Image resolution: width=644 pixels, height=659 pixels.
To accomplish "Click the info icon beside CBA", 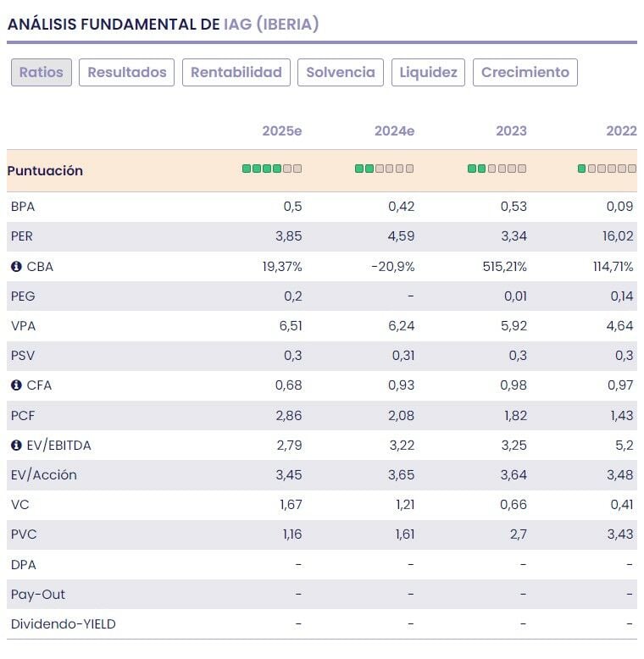I will [x=16, y=267].
